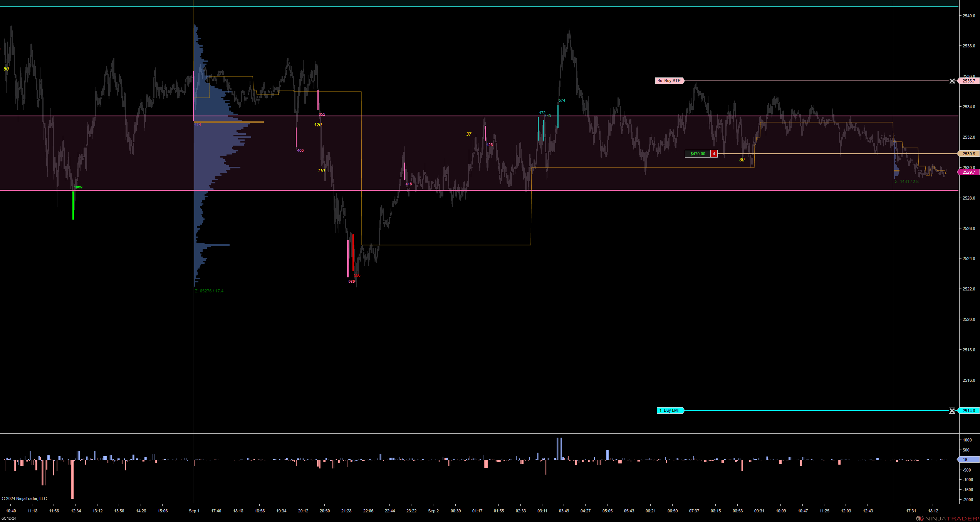Screen dimensions: 980x522
Task: Click the delta indicator value 16 marker
Action: tap(968, 460)
